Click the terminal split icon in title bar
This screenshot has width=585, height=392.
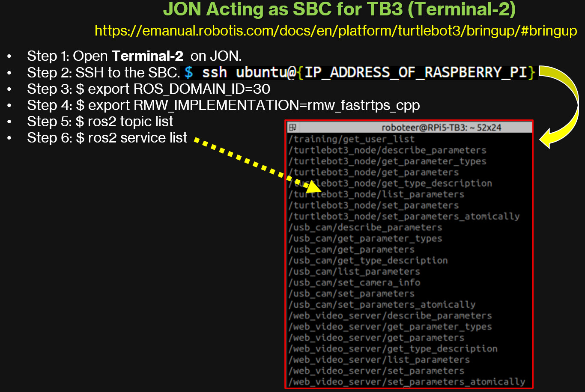point(292,128)
